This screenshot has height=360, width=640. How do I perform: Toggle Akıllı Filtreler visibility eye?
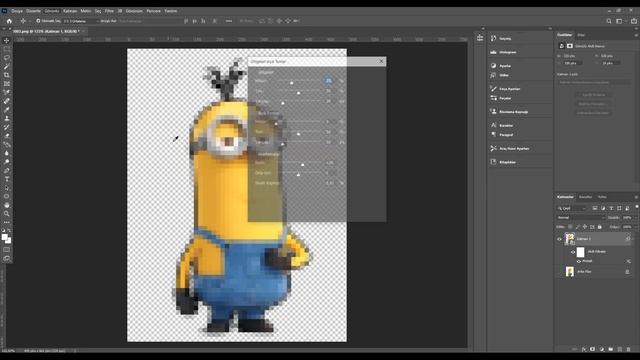pyautogui.click(x=573, y=252)
